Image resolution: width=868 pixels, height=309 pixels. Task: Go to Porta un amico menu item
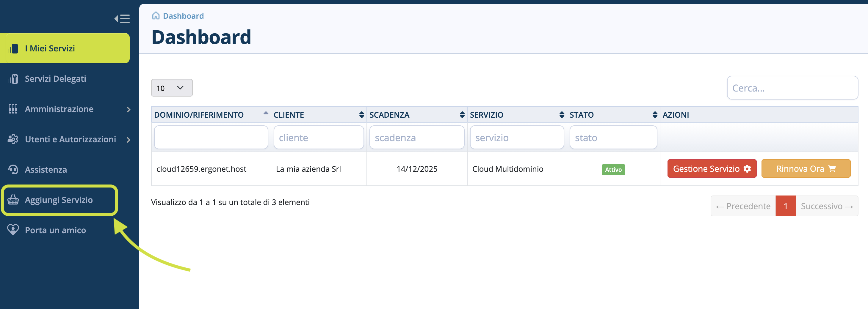click(x=56, y=230)
